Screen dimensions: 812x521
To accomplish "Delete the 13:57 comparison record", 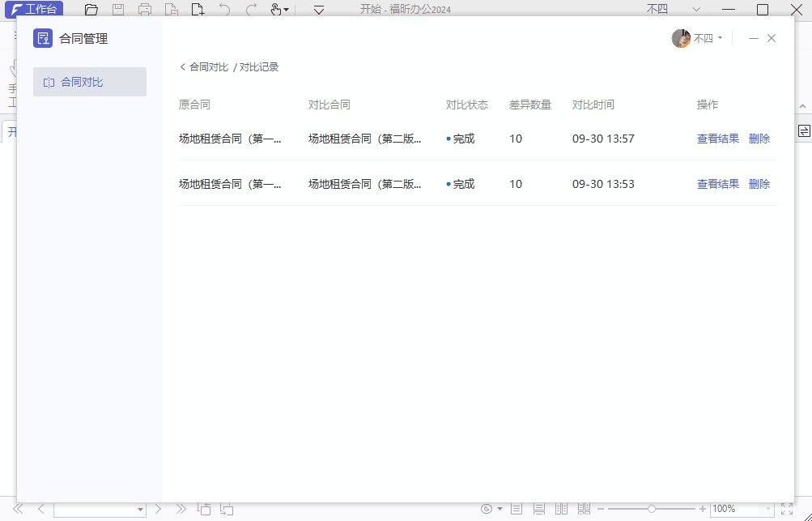I will point(759,139).
